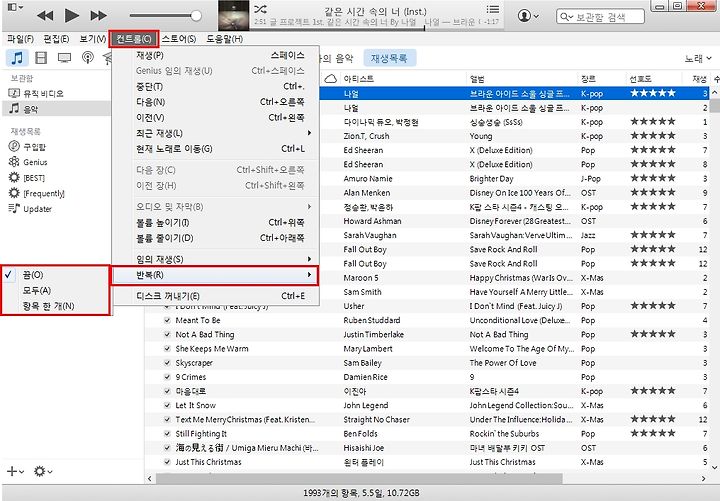
Task: Select repeat option 항목 한 개(N)
Action: [56, 306]
